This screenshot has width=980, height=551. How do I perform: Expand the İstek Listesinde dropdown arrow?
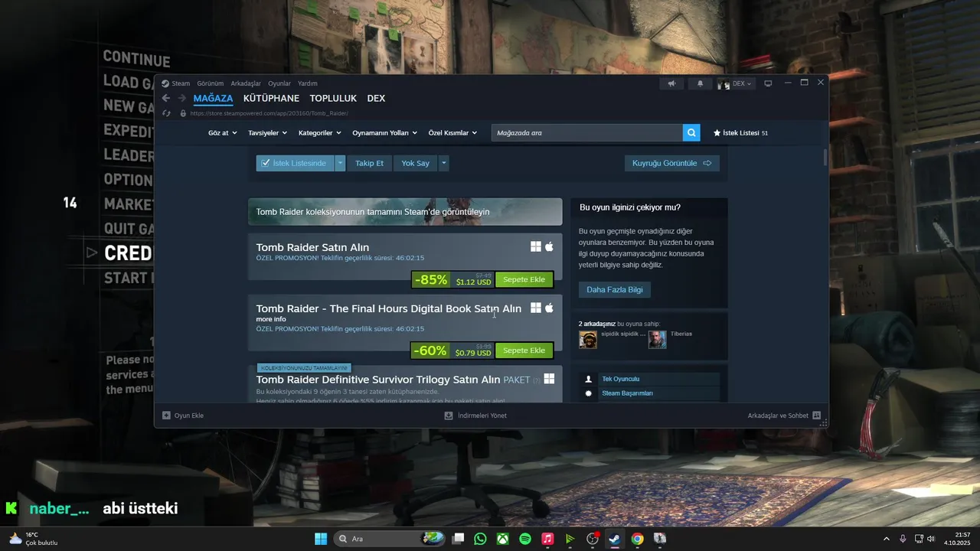(x=340, y=163)
